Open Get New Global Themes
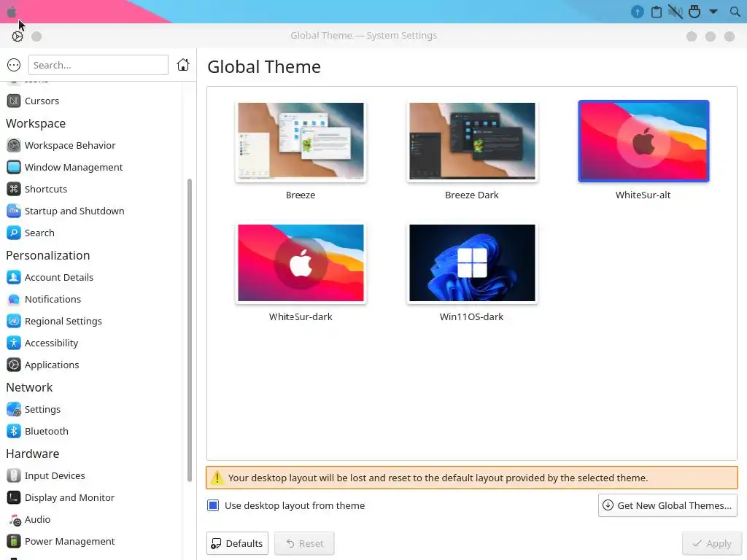The height and width of the screenshot is (560, 747). pos(667,505)
